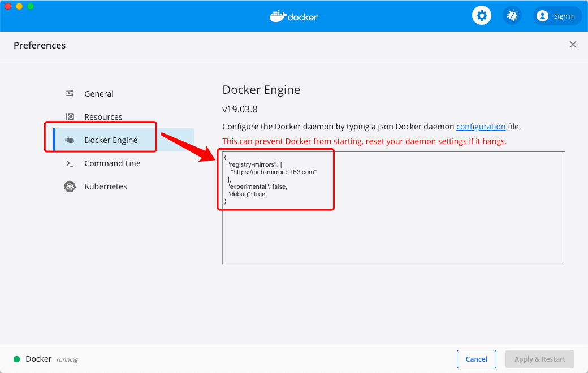Click the Sign in text
The image size is (588, 373).
pos(564,16)
